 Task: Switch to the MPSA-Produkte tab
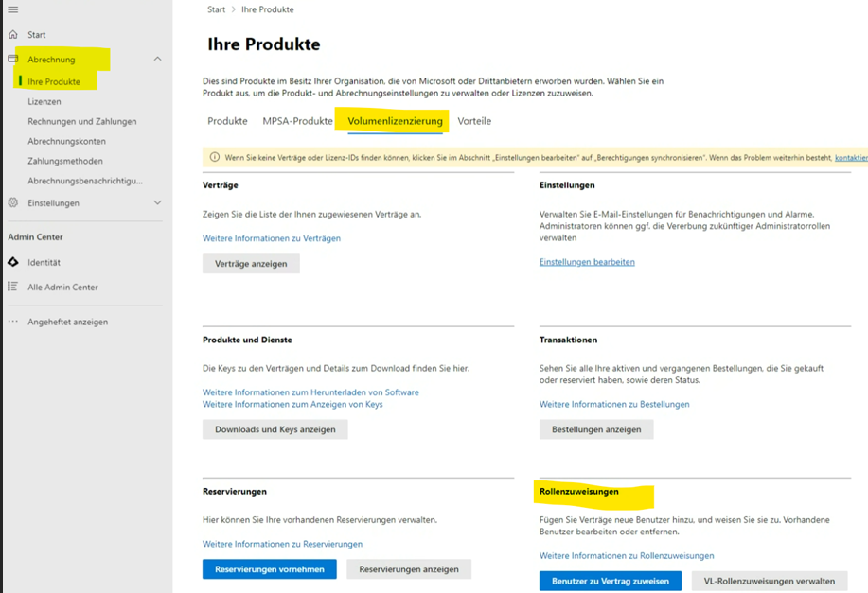[297, 121]
